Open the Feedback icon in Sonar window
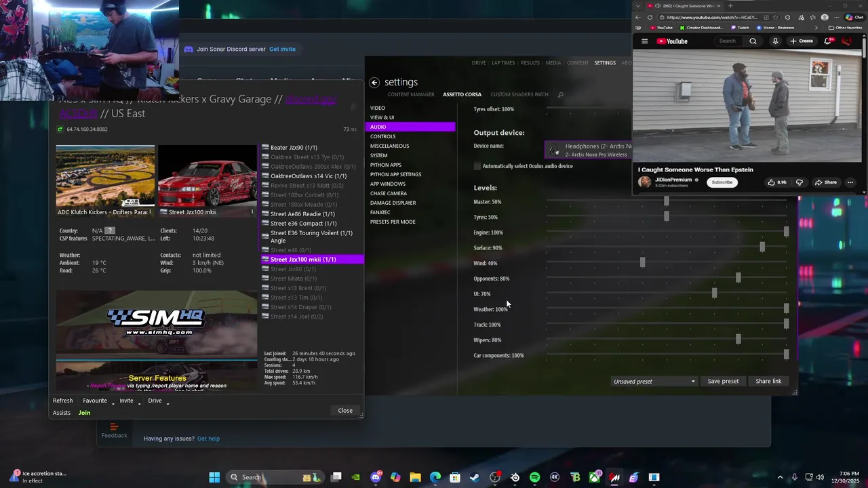This screenshot has width=868, height=488. click(x=114, y=430)
